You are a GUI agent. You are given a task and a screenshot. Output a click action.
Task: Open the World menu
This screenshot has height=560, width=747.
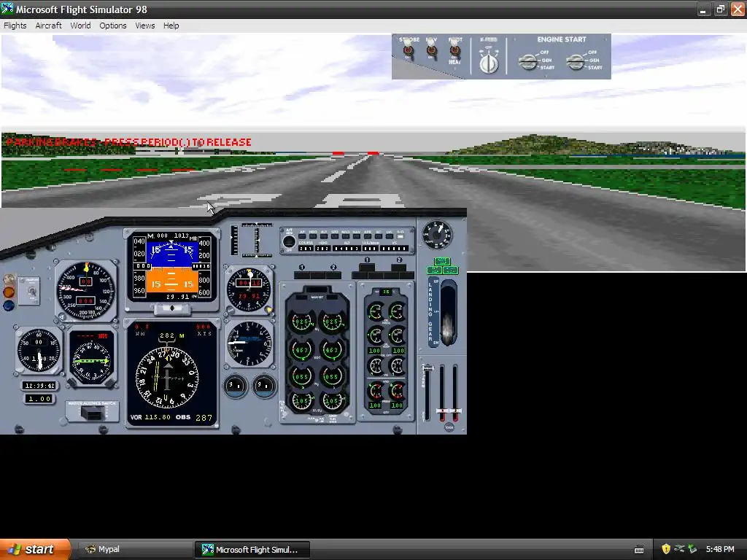[80, 26]
